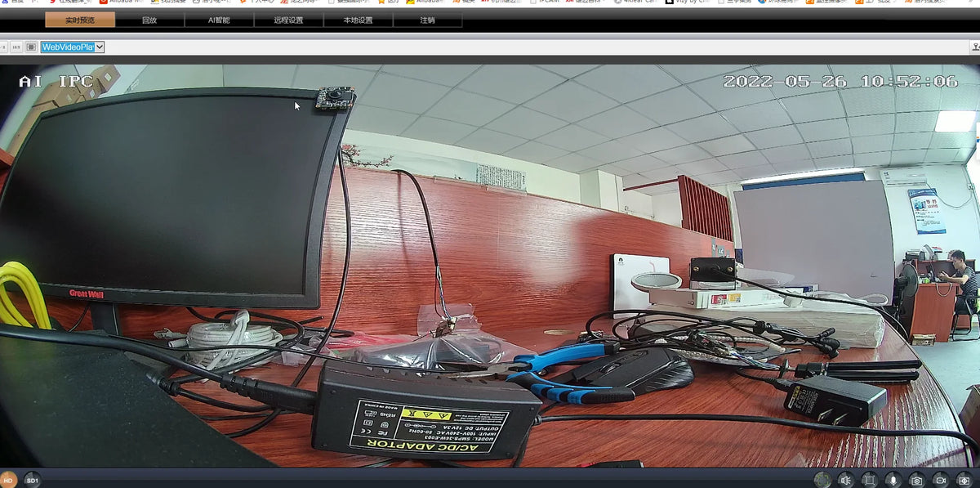The height and width of the screenshot is (488, 980).
Task: Open the 实时预览 live preview tab
Action: pyautogui.click(x=80, y=20)
